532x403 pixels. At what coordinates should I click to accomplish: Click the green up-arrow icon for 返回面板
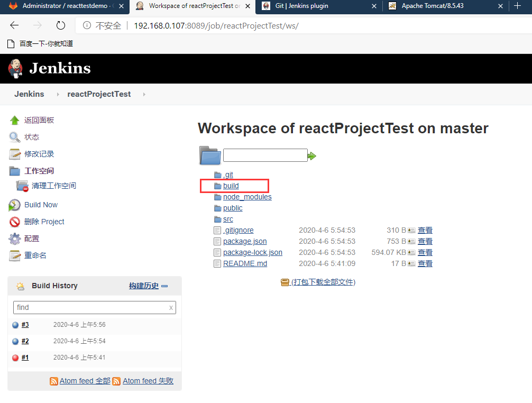click(x=15, y=120)
